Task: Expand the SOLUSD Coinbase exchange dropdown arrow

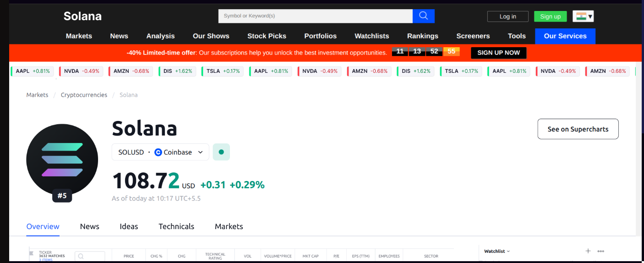Action: 200,152
